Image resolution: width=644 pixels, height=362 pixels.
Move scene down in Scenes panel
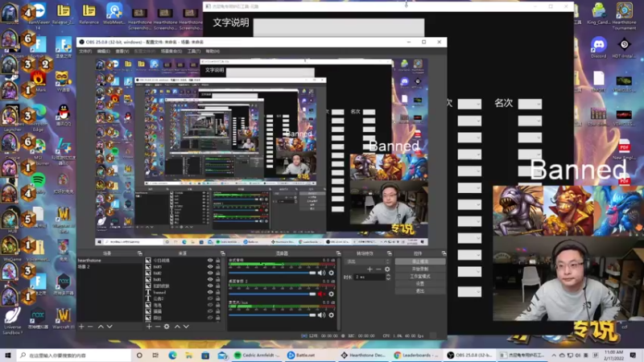(x=109, y=327)
